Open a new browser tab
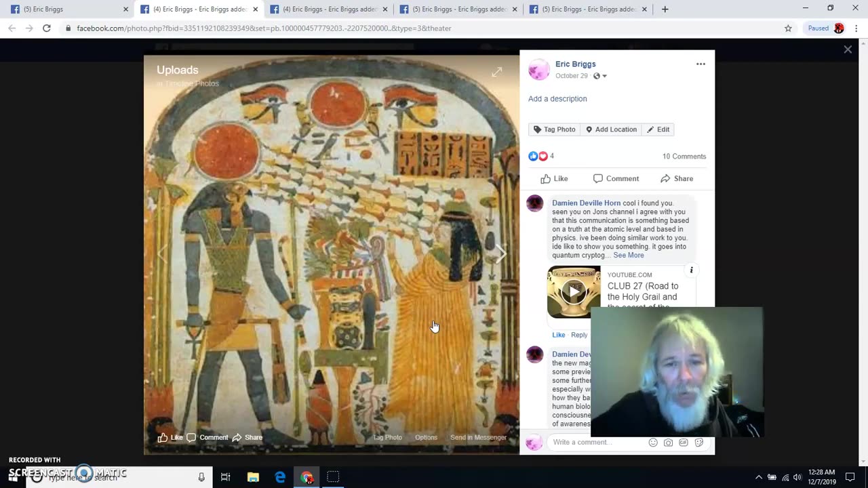Image resolution: width=868 pixels, height=488 pixels. 665,9
